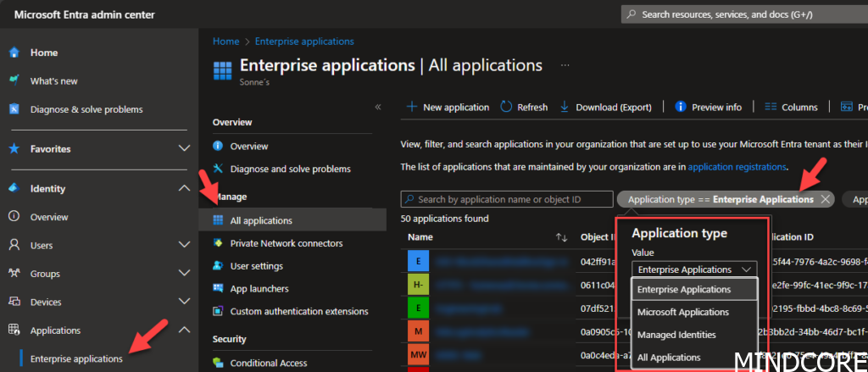Click the Enterprise applications page header icon
This screenshot has height=372, width=868.
(223, 71)
